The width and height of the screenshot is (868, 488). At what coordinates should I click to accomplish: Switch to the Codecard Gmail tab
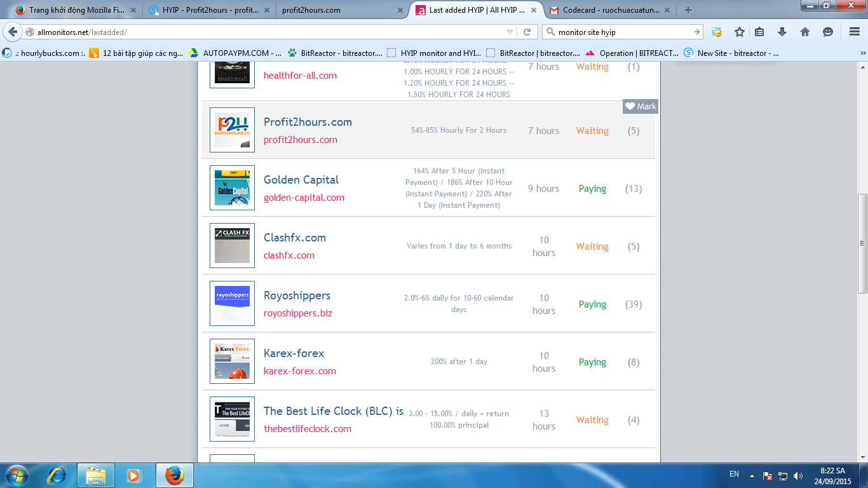609,10
